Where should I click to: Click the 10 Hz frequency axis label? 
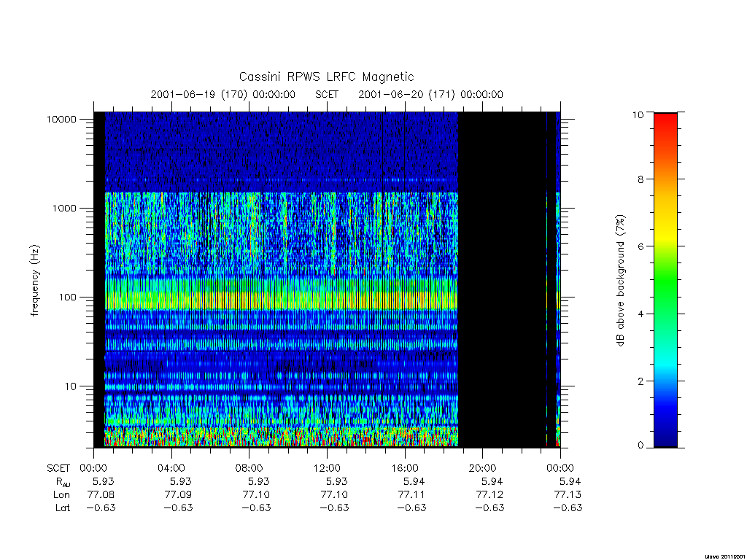click(x=71, y=386)
